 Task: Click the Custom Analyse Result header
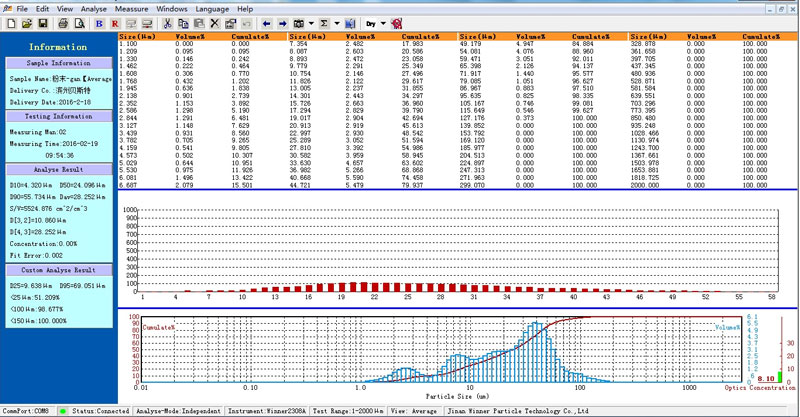pyautogui.click(x=58, y=270)
